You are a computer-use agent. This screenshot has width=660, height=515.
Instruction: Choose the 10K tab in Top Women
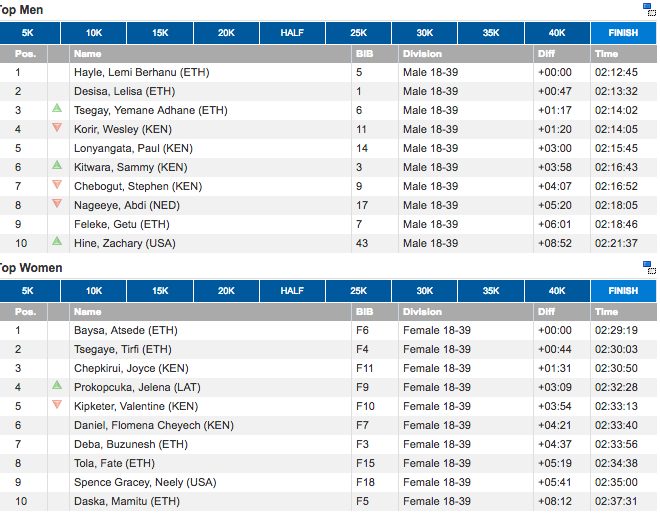pos(93,291)
